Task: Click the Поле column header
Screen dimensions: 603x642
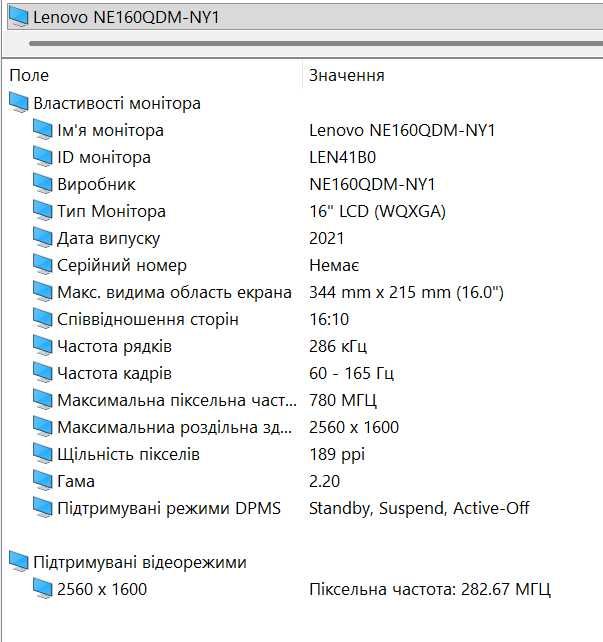Action: [x=29, y=75]
